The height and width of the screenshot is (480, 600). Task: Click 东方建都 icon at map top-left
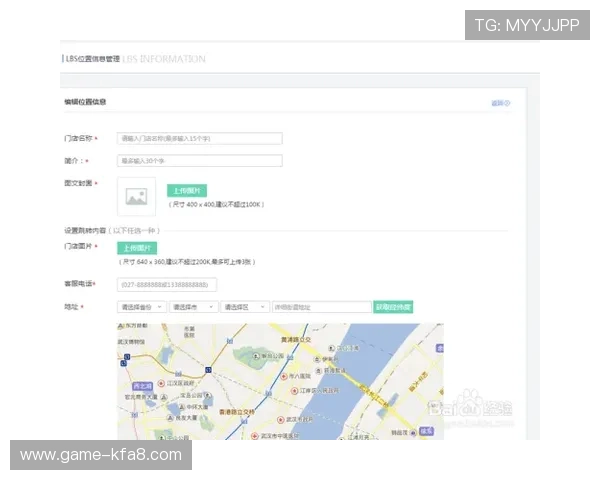[x=121, y=326]
